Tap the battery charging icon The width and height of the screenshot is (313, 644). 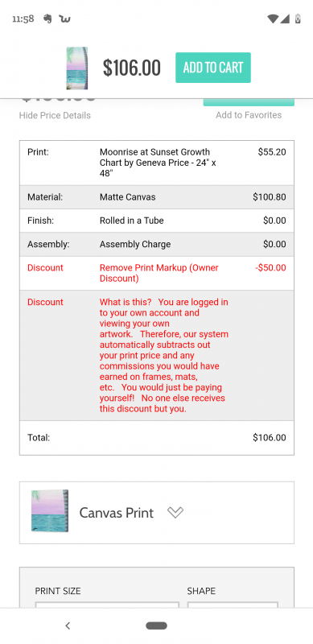[x=298, y=19]
